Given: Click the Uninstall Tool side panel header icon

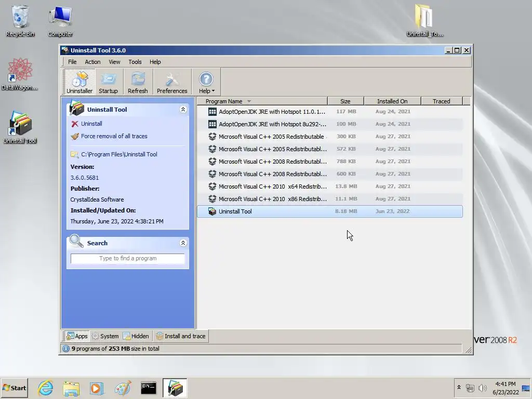Looking at the screenshot, I should (x=76, y=108).
